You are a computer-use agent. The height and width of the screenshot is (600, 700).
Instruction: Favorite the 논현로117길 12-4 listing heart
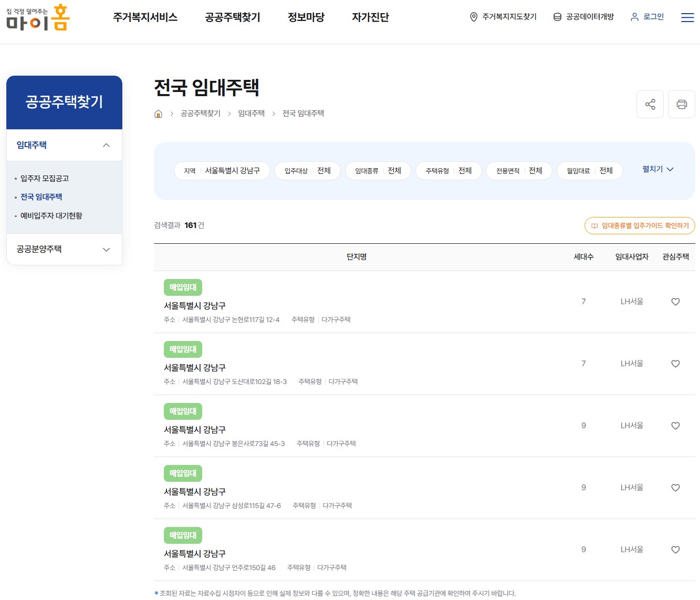click(x=675, y=302)
